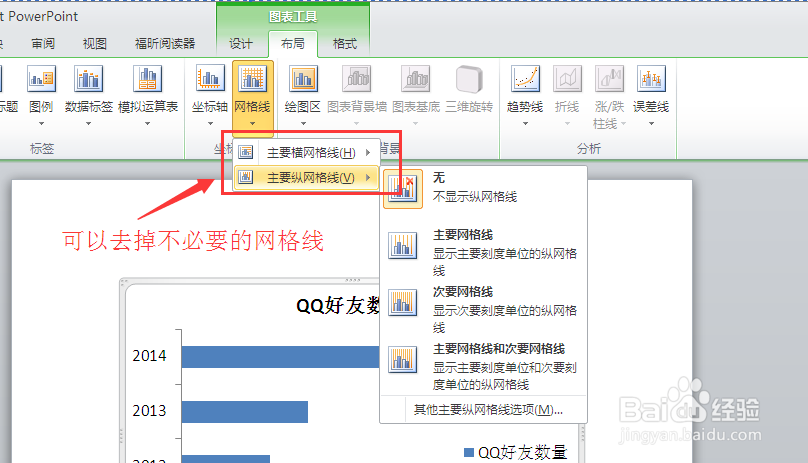Select the 主要网格线 major gridlines option
The height and width of the screenshot is (463, 808).
pyautogui.click(x=483, y=252)
